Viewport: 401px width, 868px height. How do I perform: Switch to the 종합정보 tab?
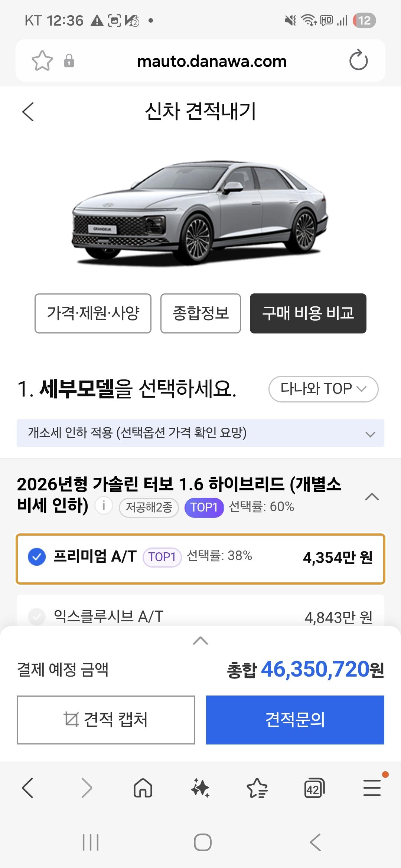[x=200, y=313]
